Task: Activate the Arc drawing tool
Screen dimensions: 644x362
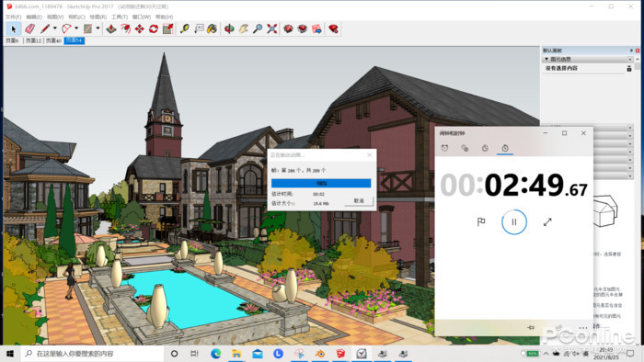Action: click(x=66, y=28)
